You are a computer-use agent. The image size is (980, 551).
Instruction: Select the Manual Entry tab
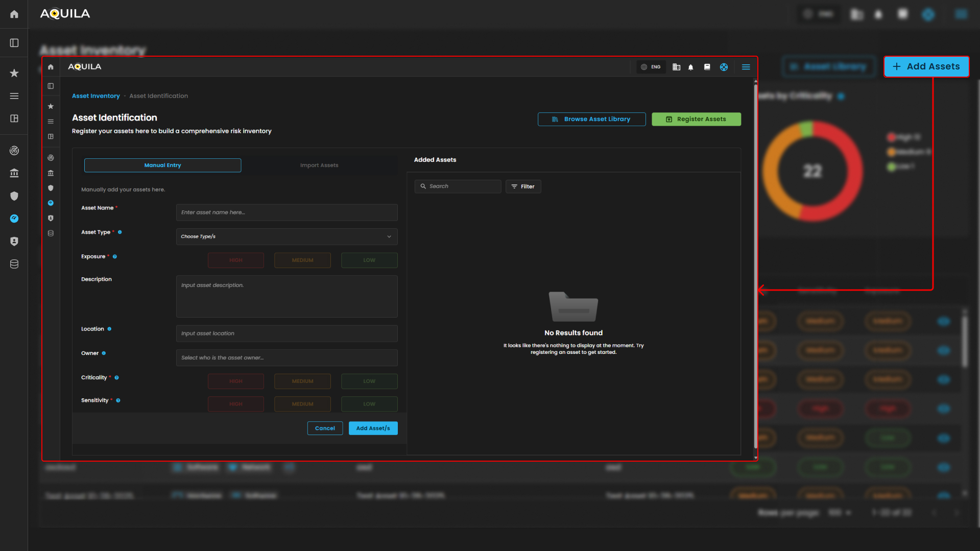(162, 165)
